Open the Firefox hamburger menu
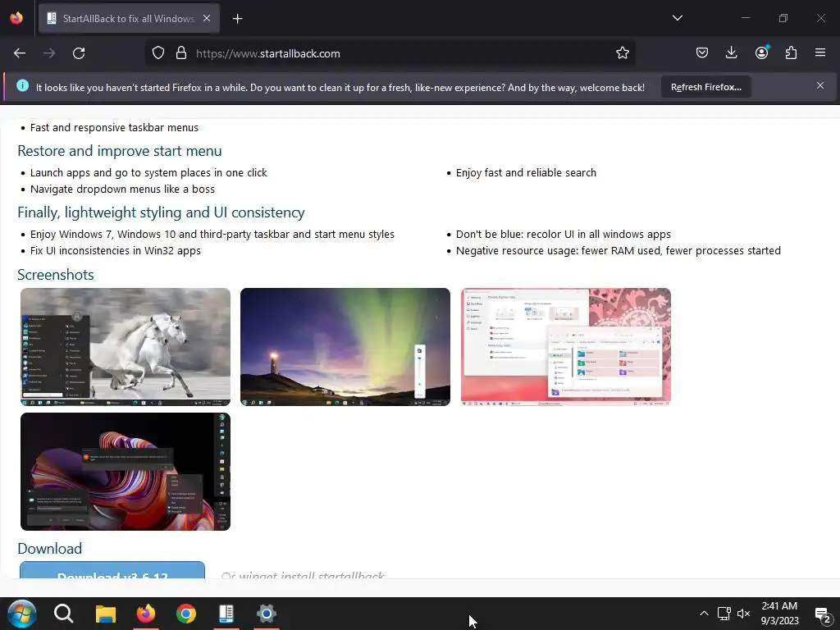 click(x=820, y=53)
